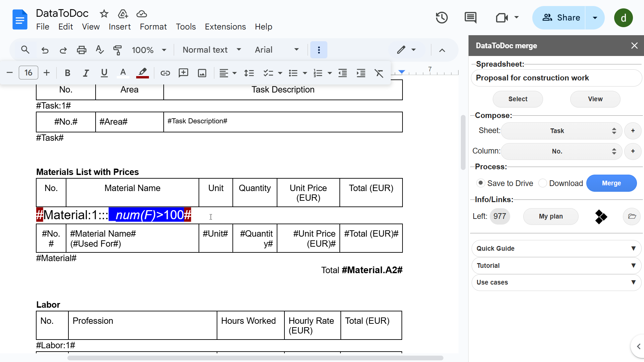Screen dimensions: 644x362
Task: Open Arial font dropdown
Action: pos(277,50)
